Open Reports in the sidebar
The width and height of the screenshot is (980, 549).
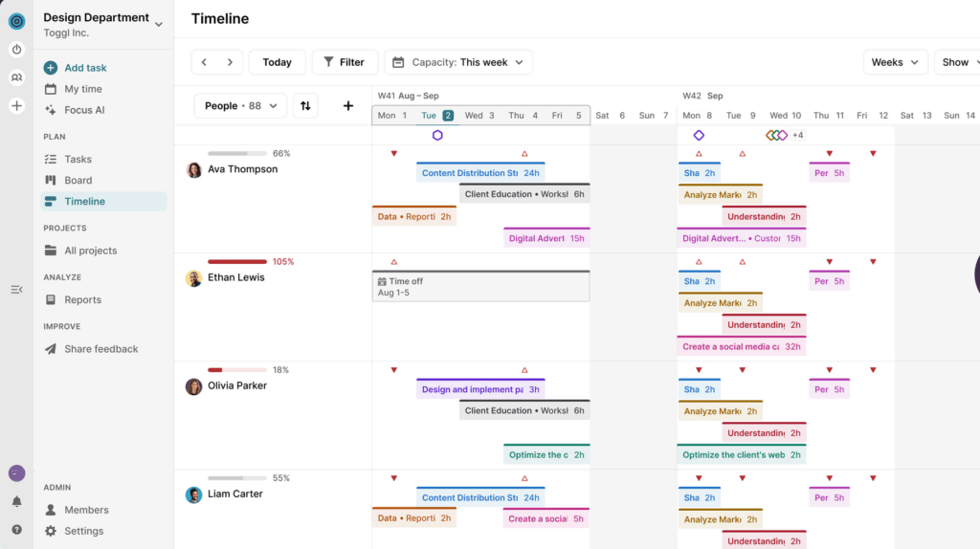tap(82, 299)
